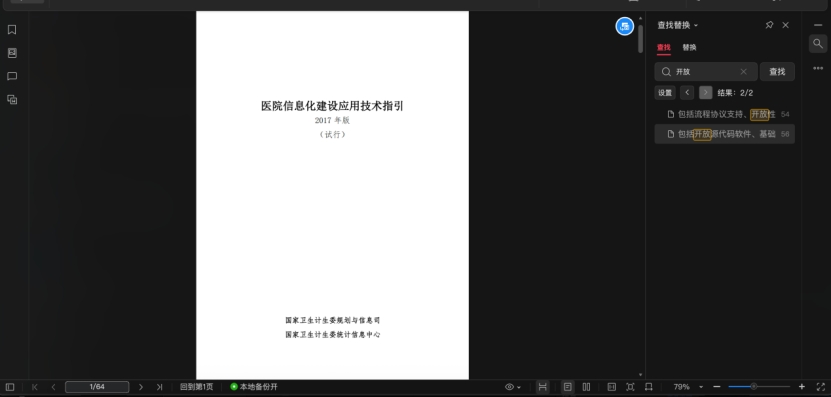The width and height of the screenshot is (831, 397).
Task: Select result 包括流程协议支持、开放性 on page 54
Action: pos(724,114)
